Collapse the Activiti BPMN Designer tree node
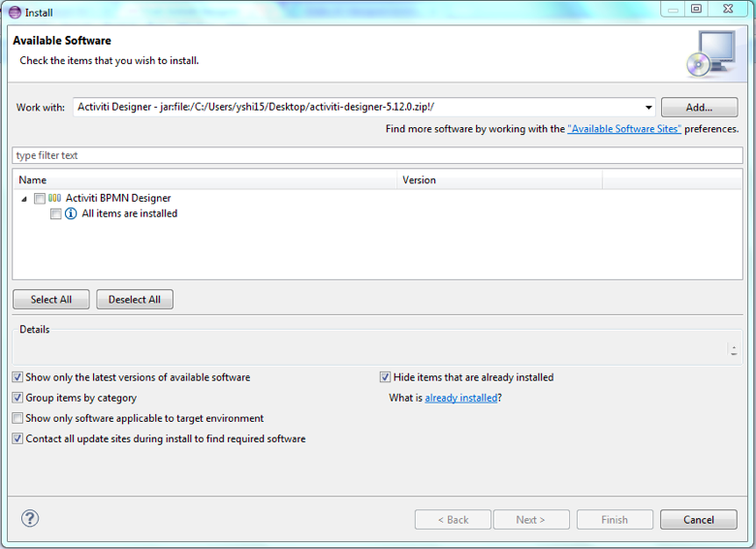Screen dimensions: 756x549 (x=24, y=199)
